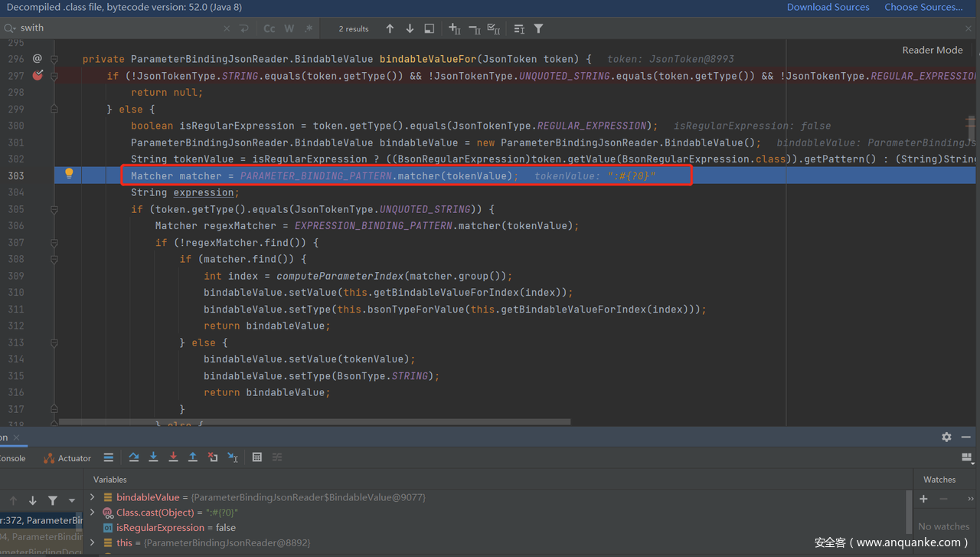980x557 pixels.
Task: Switch to the Actuator tab
Action: pyautogui.click(x=67, y=458)
